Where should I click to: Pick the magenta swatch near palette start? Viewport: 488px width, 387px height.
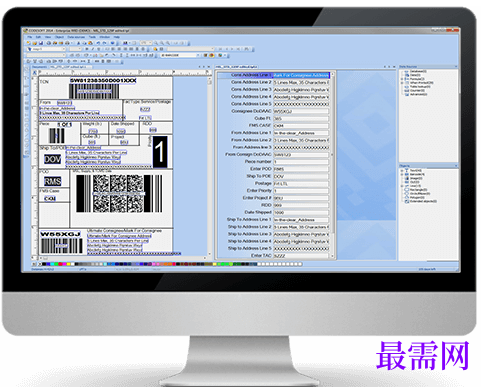tap(64, 264)
